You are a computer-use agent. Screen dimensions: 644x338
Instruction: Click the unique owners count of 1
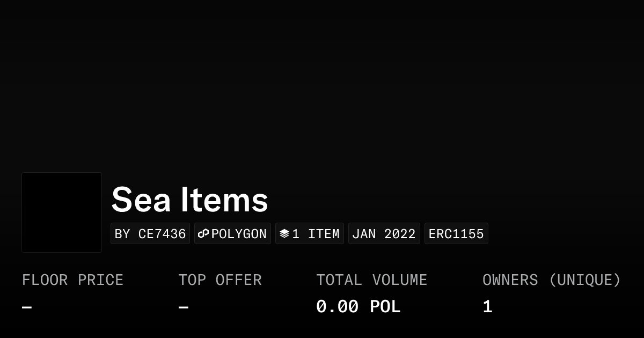coord(487,307)
